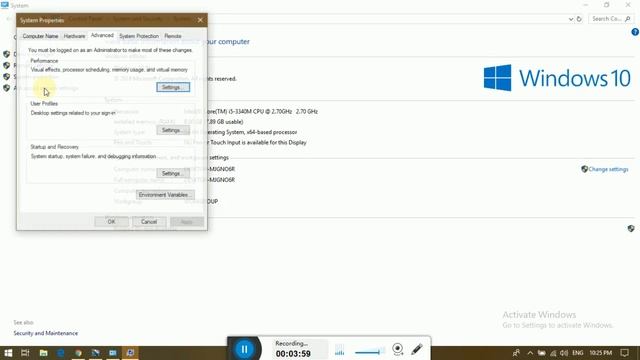Image resolution: width=640 pixels, height=360 pixels.
Task: Refresh the System window address bar
Action: point(579,19)
